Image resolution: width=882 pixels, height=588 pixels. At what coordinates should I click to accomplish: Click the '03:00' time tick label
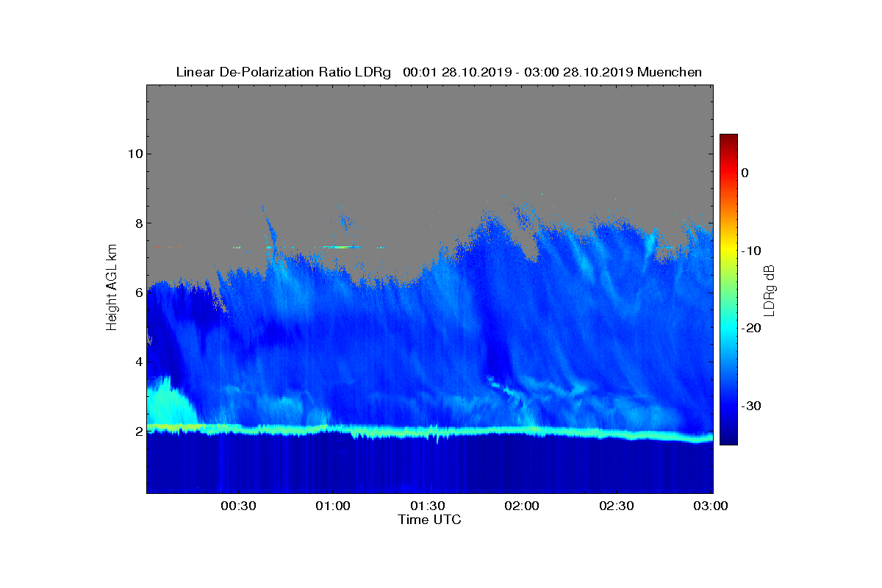[711, 506]
